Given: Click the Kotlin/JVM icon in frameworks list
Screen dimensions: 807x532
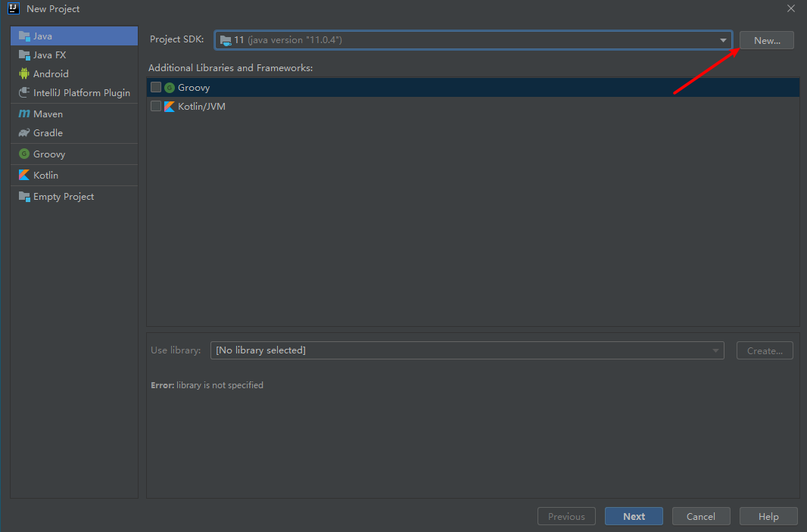Looking at the screenshot, I should point(170,107).
